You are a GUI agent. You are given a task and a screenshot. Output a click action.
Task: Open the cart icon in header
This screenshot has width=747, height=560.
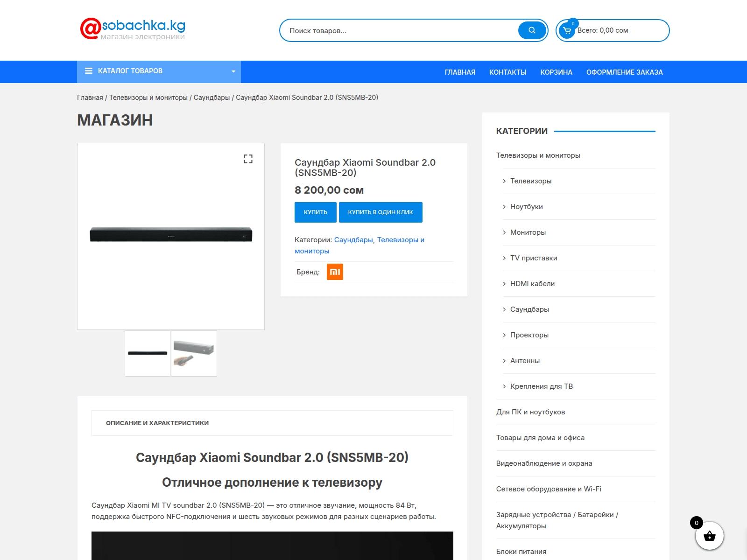point(567,31)
